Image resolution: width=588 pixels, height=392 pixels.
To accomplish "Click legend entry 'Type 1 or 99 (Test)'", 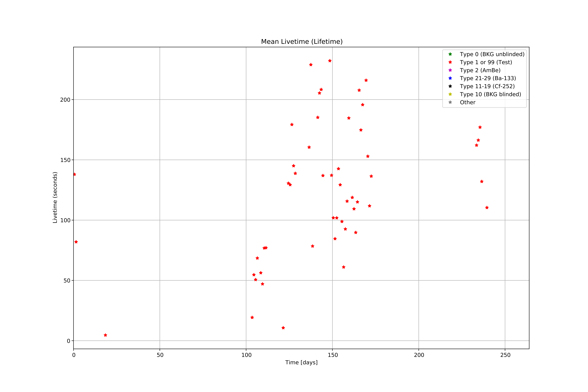I will pyautogui.click(x=486, y=62).
